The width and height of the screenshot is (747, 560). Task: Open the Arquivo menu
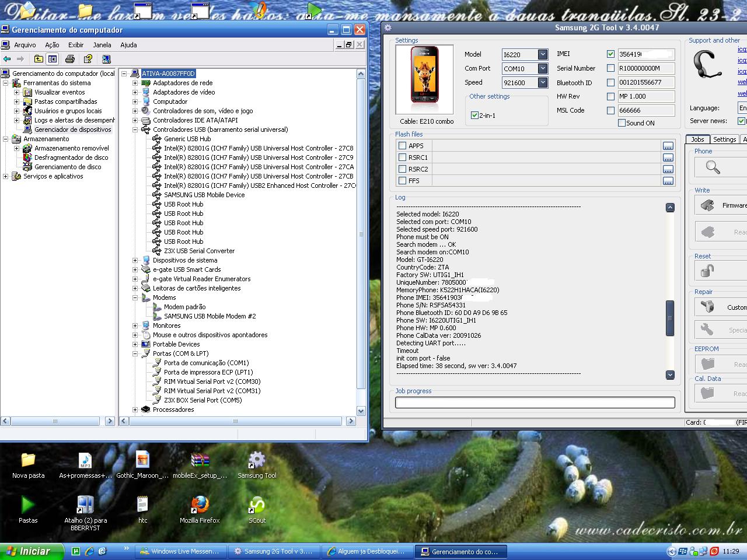pyautogui.click(x=25, y=45)
